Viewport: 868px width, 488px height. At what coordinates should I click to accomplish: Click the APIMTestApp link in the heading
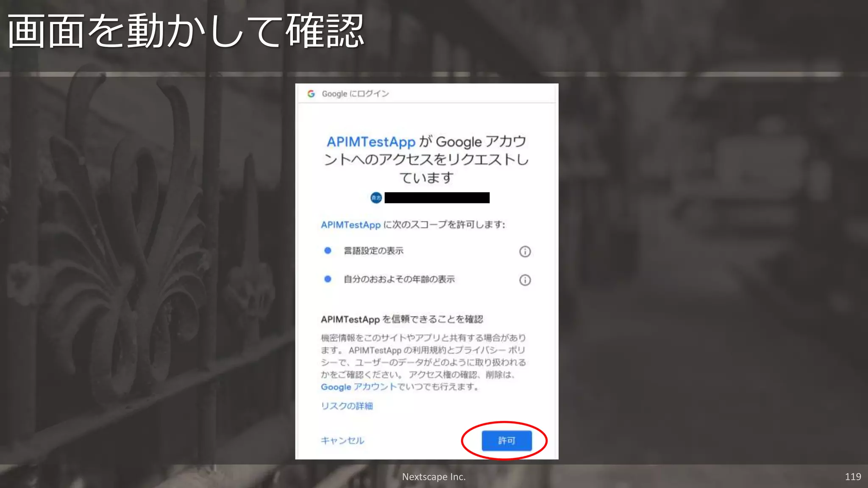click(371, 141)
